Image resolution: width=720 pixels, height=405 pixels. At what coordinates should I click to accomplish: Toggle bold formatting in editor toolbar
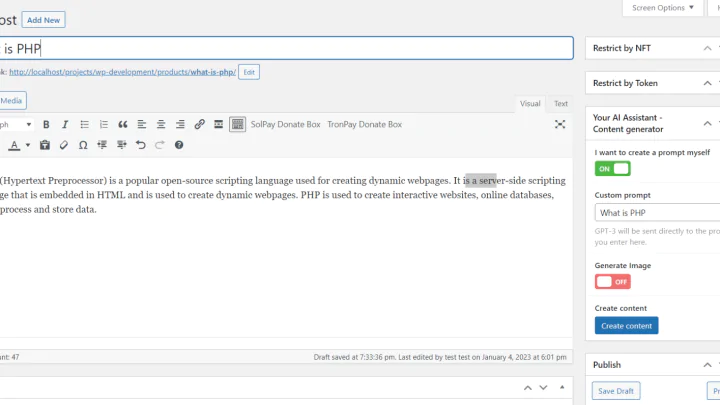(46, 125)
